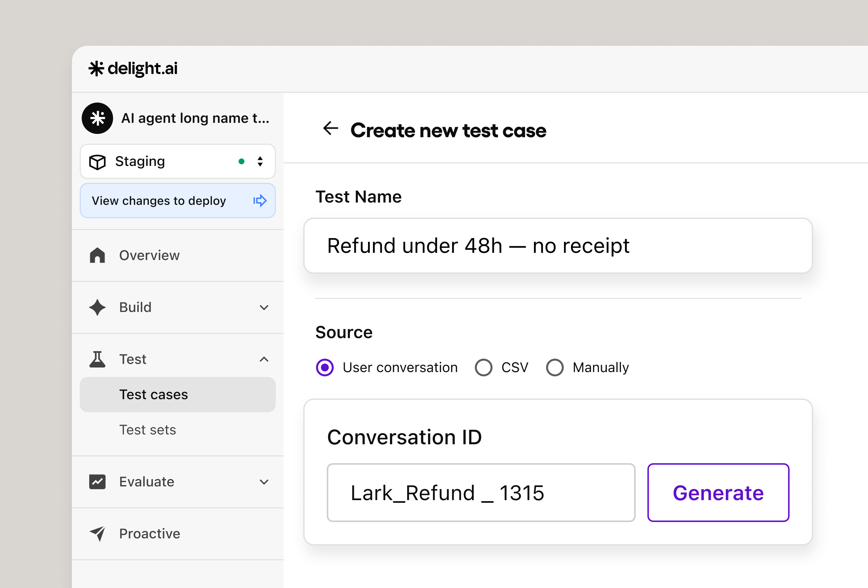
Task: Expand the Build section chevron
Action: click(264, 308)
